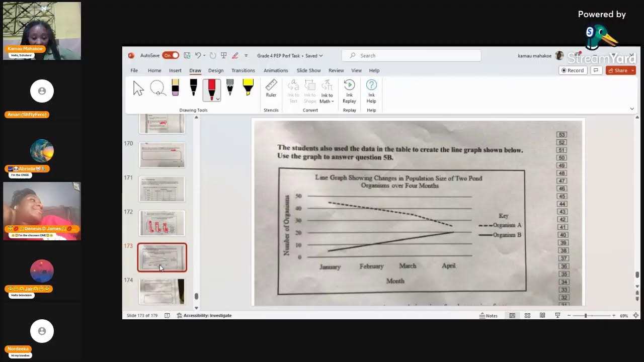The width and height of the screenshot is (644, 362).
Task: Open the Review tab
Action: coord(336,70)
